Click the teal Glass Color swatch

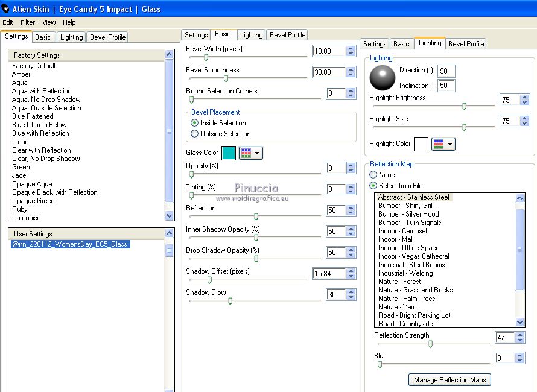tap(229, 153)
